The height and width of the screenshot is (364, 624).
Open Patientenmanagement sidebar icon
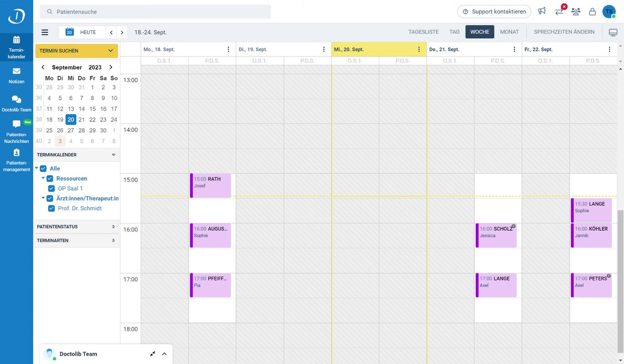(17, 159)
